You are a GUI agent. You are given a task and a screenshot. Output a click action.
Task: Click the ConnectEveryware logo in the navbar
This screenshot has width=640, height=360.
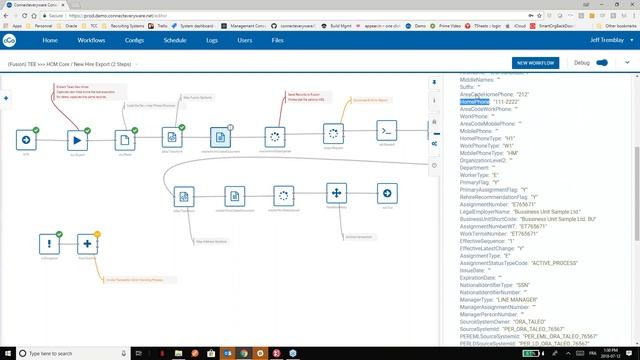point(9,40)
